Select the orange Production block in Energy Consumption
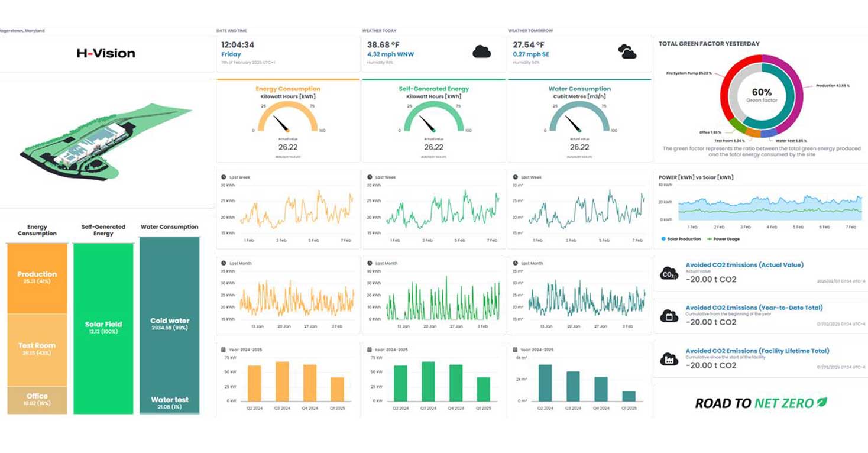Image resolution: width=868 pixels, height=453 pixels. pos(37,277)
